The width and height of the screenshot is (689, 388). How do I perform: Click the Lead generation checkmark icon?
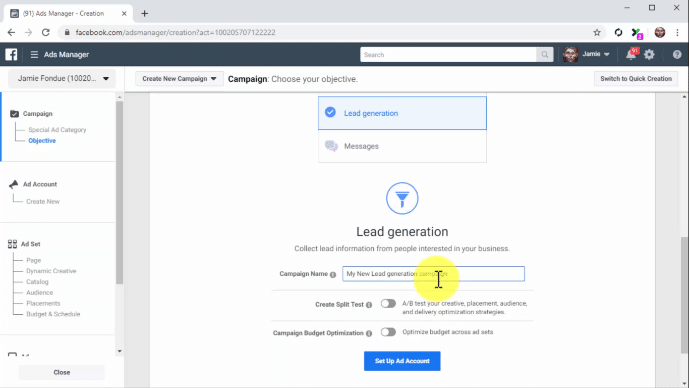330,112
